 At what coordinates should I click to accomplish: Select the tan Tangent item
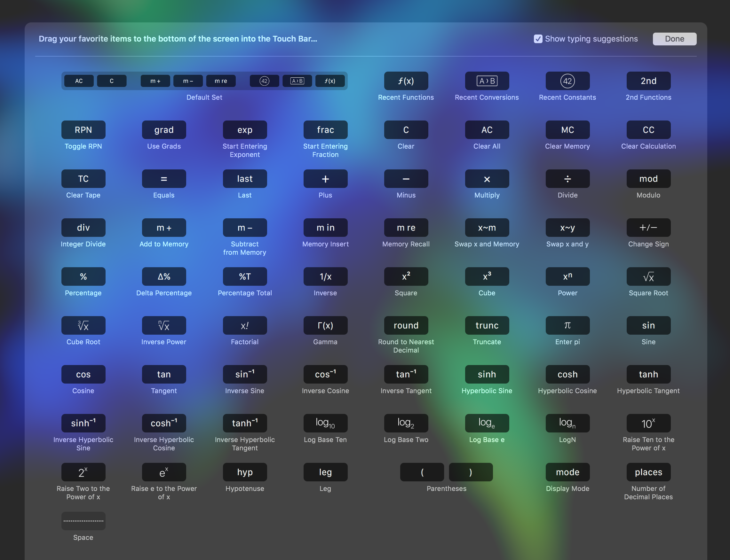point(164,374)
